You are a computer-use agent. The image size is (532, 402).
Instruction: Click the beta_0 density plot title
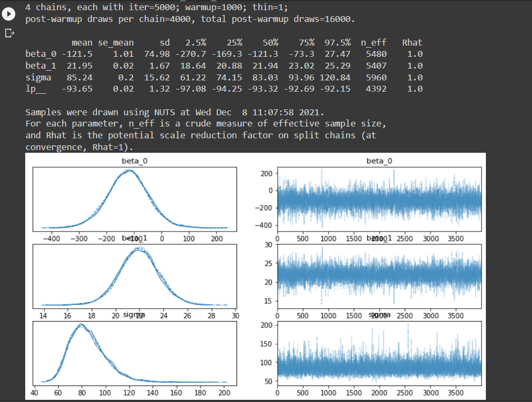click(x=135, y=161)
